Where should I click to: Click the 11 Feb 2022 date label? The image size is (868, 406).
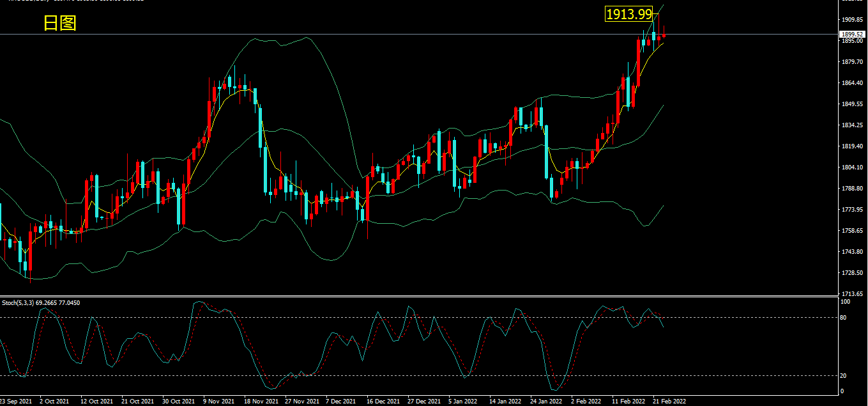(628, 402)
